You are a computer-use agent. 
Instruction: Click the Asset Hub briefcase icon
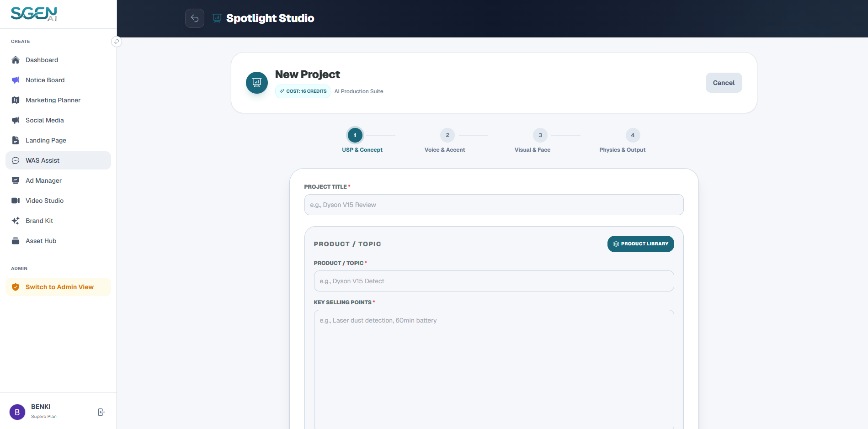pos(16,241)
